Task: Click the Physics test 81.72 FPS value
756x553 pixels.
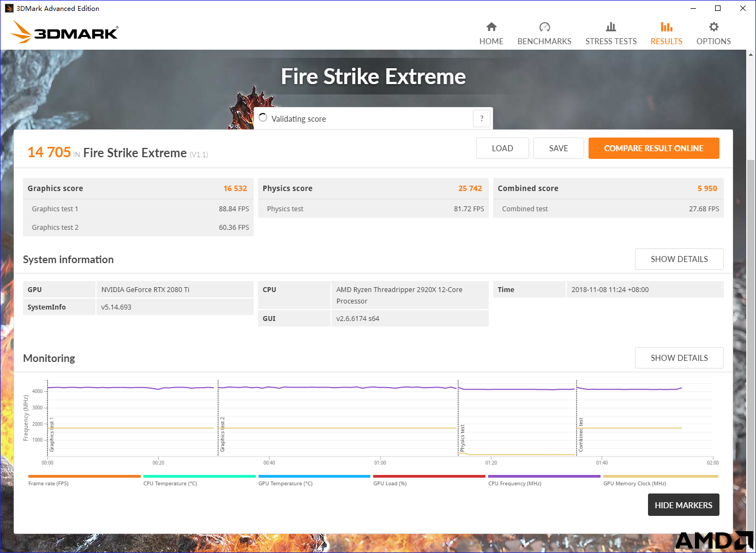Action: coord(469,209)
